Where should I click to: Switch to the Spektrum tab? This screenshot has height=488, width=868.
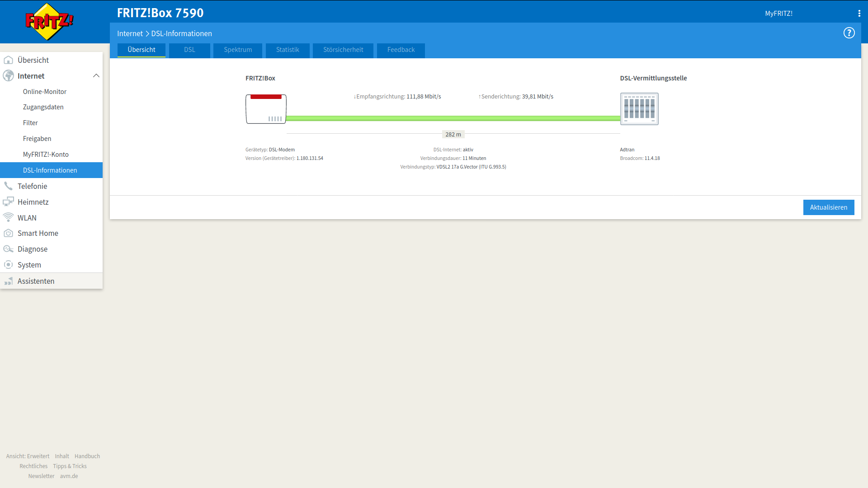click(x=238, y=50)
